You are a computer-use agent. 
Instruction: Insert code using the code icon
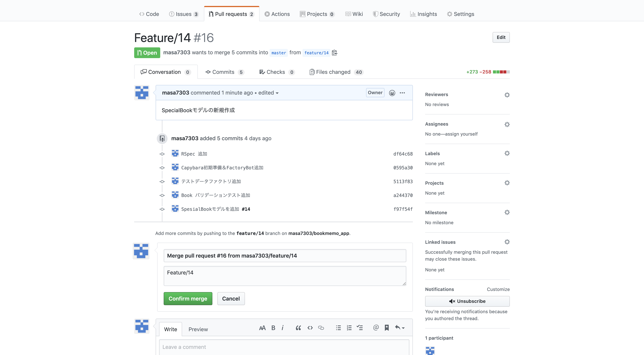coord(310,328)
